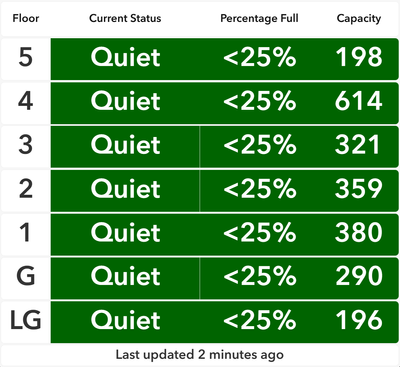Viewport: 400px width, 367px height.
Task: Select the floor 4 label
Action: tap(25, 101)
